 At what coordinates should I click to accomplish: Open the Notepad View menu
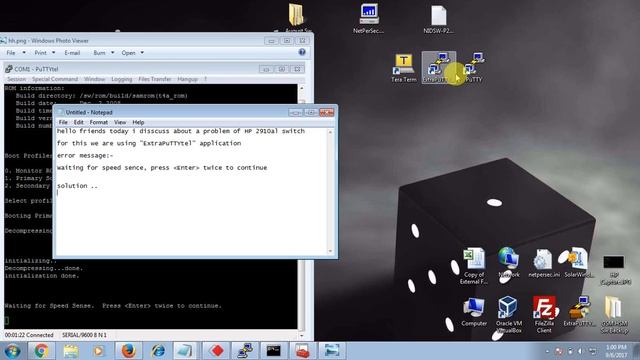click(x=120, y=122)
